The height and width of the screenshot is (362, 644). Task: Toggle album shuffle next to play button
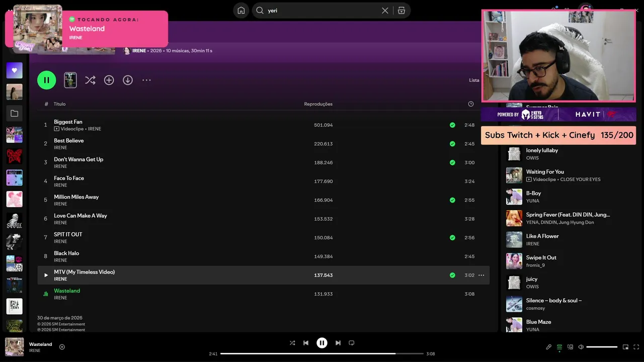tap(90, 80)
